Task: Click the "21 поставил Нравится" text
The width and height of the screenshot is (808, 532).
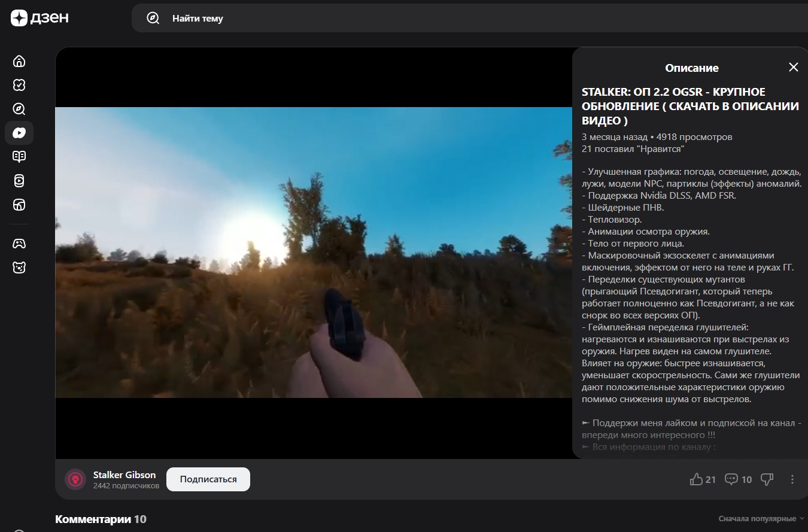Action: coord(633,149)
